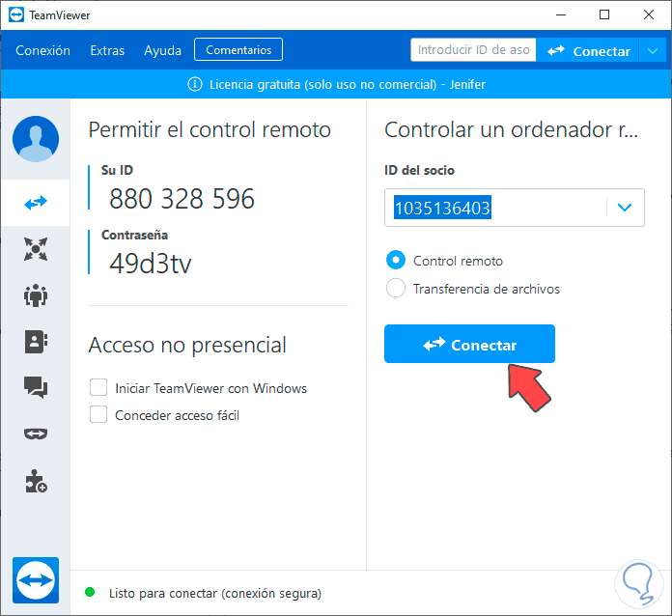Click the Licencia gratuita banner text

click(x=348, y=84)
